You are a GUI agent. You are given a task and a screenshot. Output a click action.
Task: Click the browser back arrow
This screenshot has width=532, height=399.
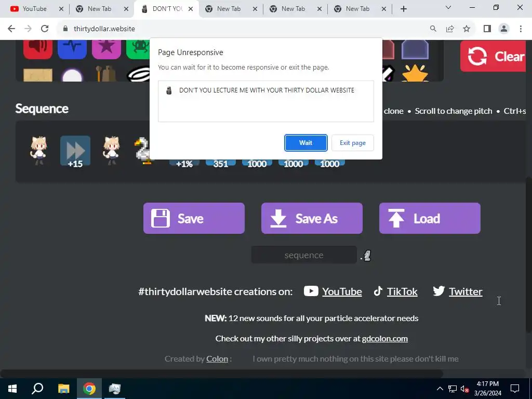(11, 29)
